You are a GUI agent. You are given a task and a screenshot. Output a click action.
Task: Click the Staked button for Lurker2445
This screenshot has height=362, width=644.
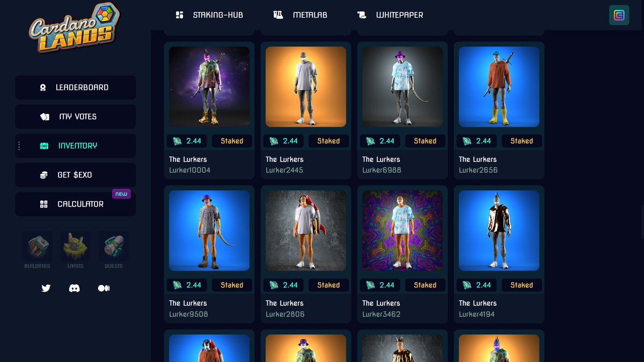point(328,141)
